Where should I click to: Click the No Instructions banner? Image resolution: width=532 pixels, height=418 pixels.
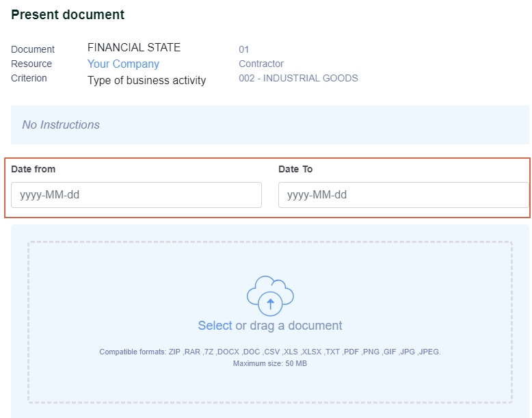click(x=270, y=125)
